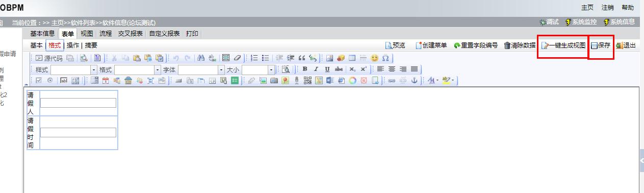Insert a text input field control
The height and width of the screenshot is (193, 644).
coord(64,80)
